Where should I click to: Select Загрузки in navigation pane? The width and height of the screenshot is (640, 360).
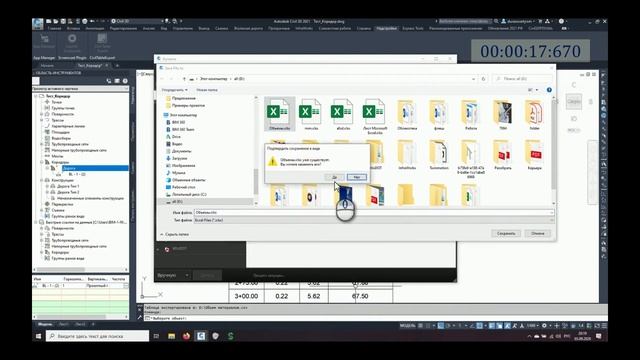(177, 158)
